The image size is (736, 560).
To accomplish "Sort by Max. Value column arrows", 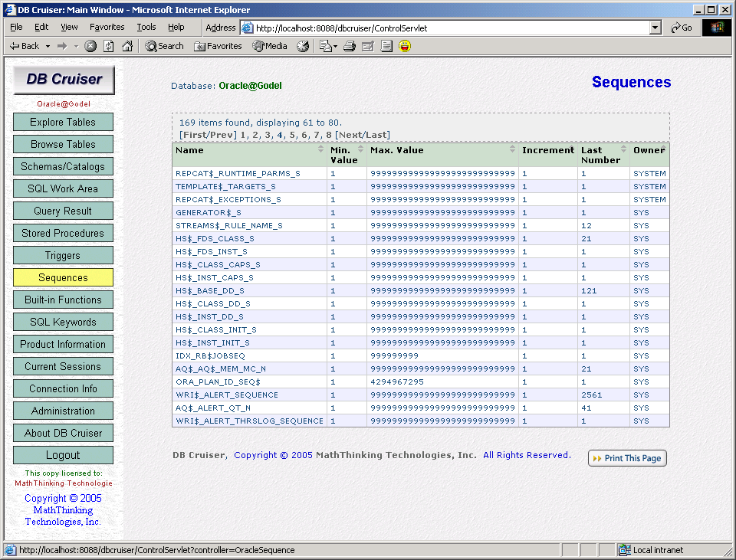I will [x=512, y=150].
